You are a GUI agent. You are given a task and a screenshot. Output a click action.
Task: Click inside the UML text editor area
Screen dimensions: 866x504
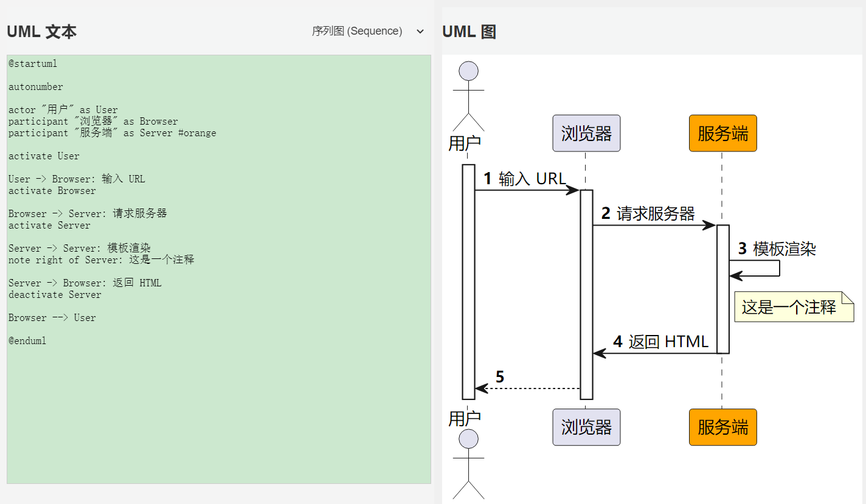pos(219,269)
